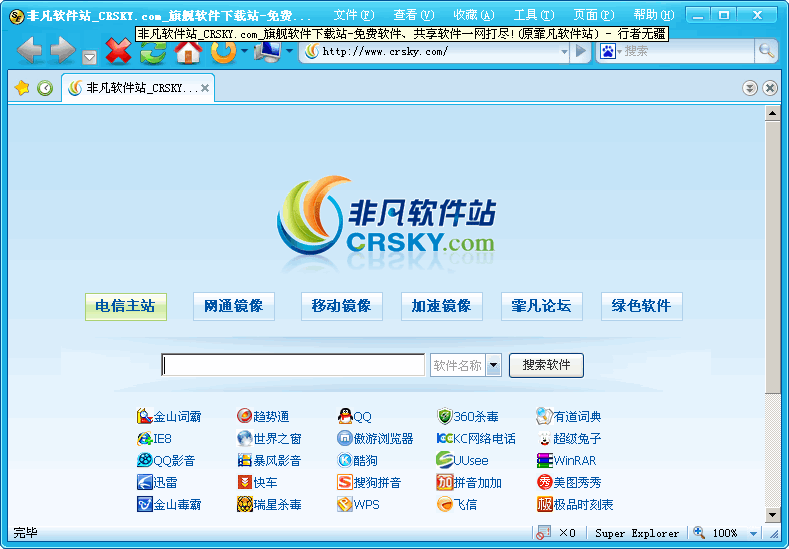Click the vertical scrollbar up arrow
Image resolution: width=789 pixels, height=549 pixels.
pos(772,113)
